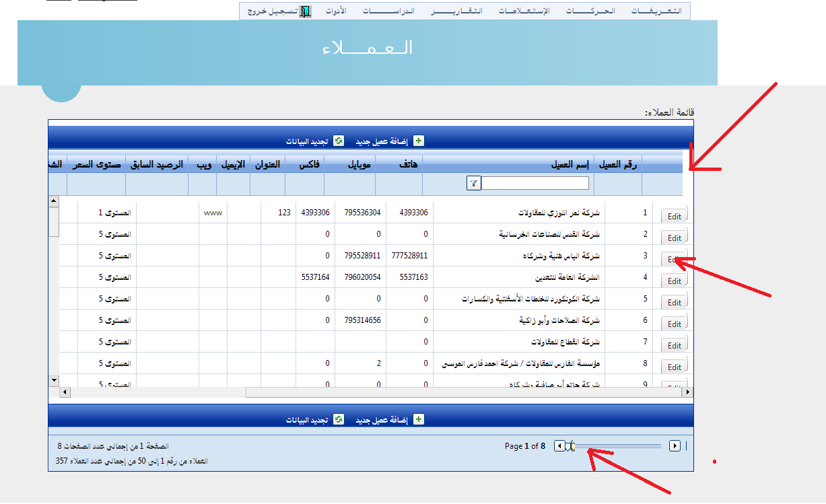826x504 pixels.
Task: Click the mobile number 795314656
Action: 362,320
